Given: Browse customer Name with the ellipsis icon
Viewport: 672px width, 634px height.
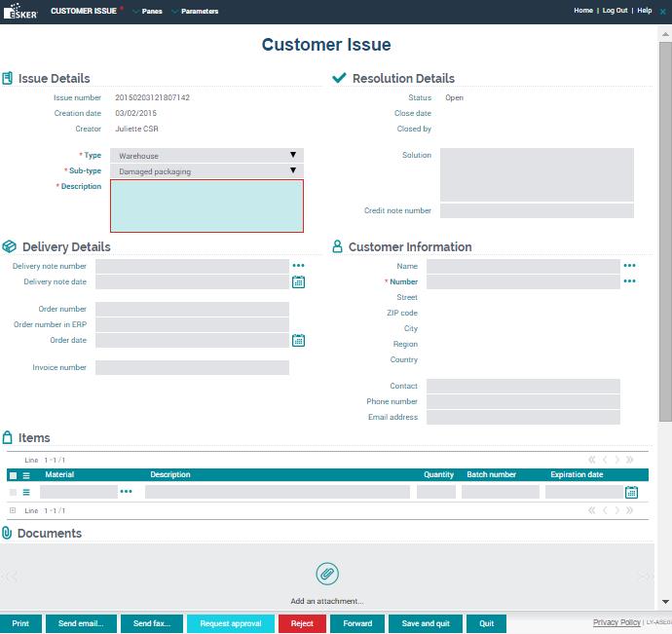Looking at the screenshot, I should [629, 266].
